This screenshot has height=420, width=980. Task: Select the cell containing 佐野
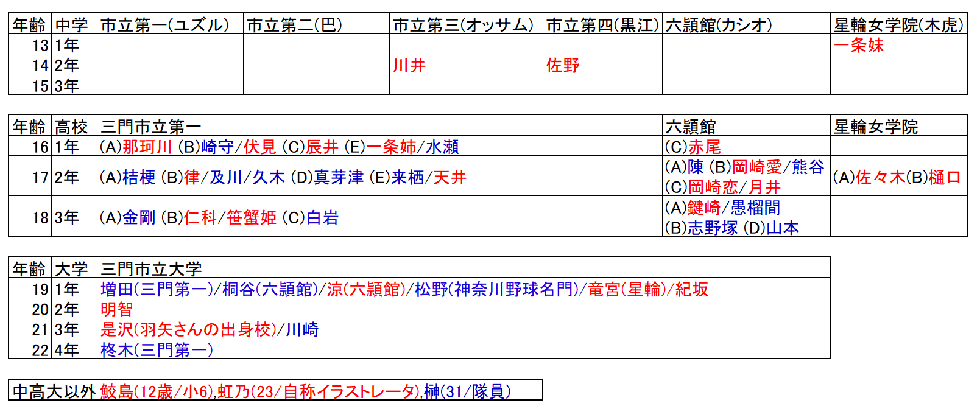(602, 65)
